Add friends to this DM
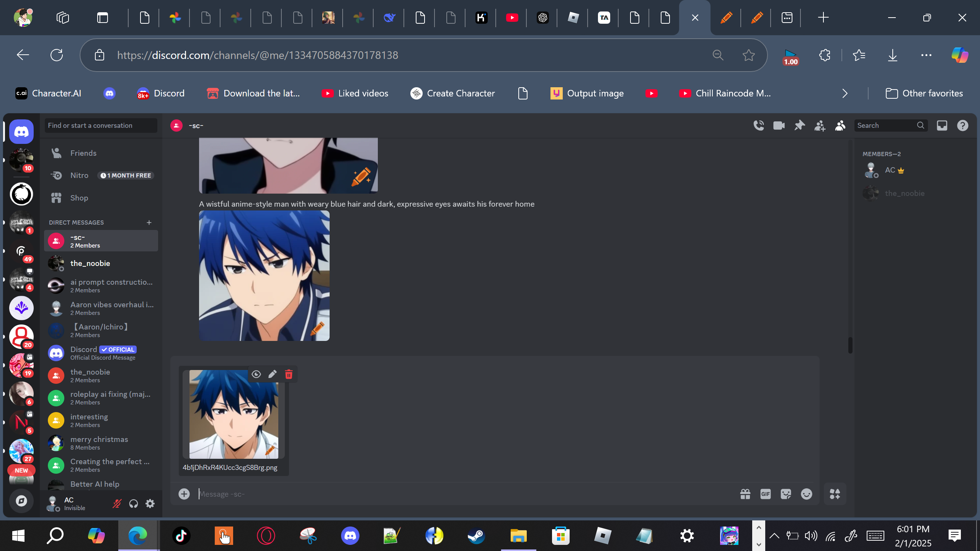Screen dimensions: 980x551 [x=820, y=126]
